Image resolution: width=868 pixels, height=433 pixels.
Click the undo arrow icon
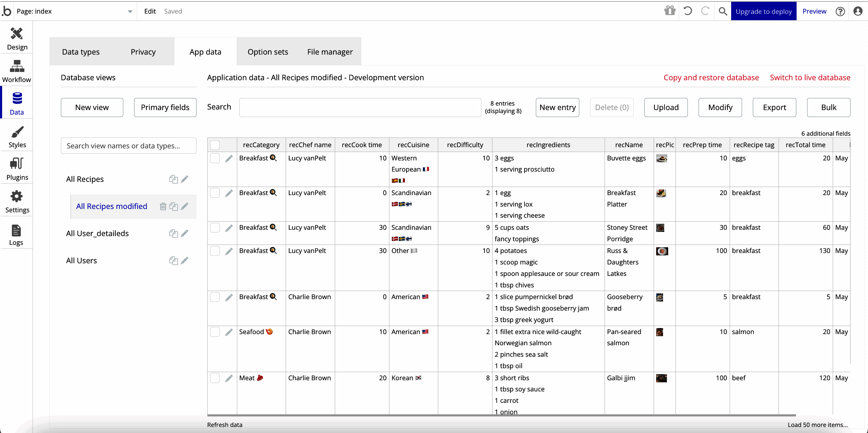click(687, 11)
